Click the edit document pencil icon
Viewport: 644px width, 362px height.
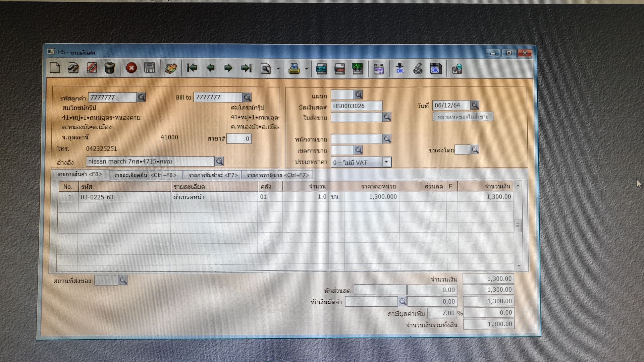point(73,68)
